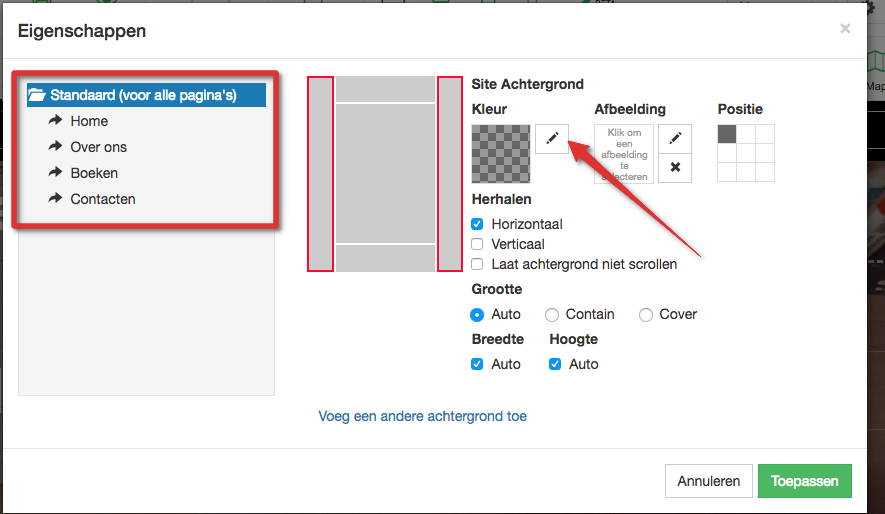Enable the Verticaal repeat checkbox
The width and height of the screenshot is (885, 514).
[x=478, y=244]
